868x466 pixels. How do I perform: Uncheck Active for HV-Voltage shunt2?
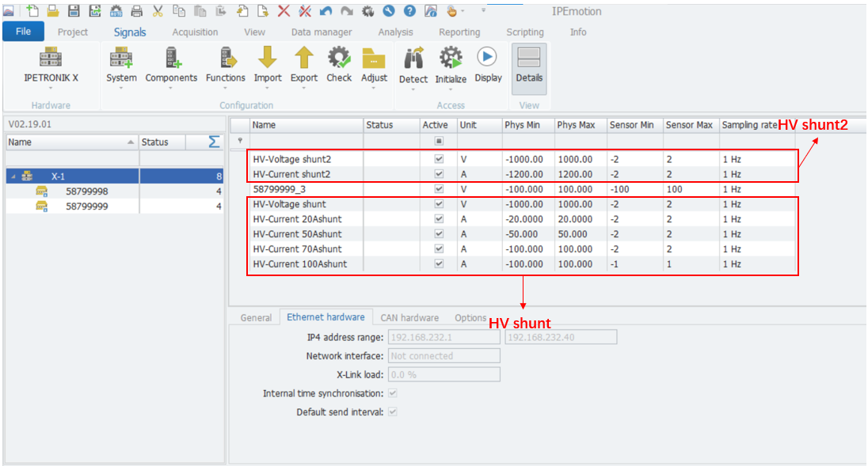pos(439,159)
